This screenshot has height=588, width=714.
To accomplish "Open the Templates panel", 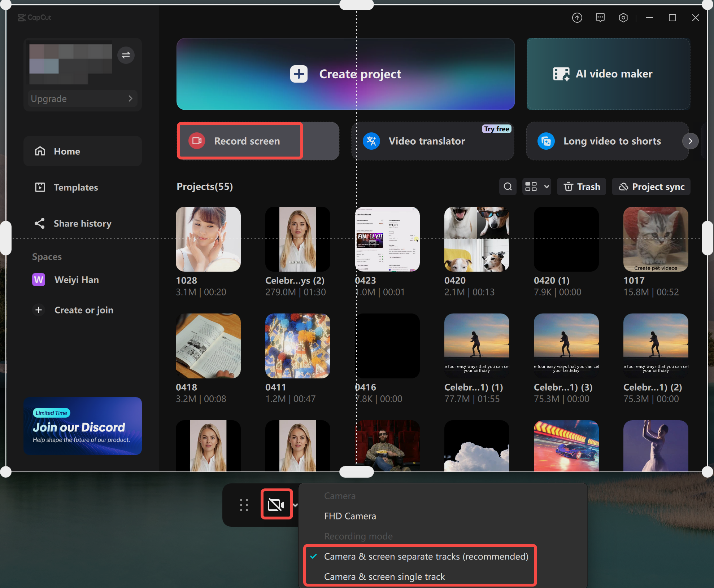I will 75,187.
